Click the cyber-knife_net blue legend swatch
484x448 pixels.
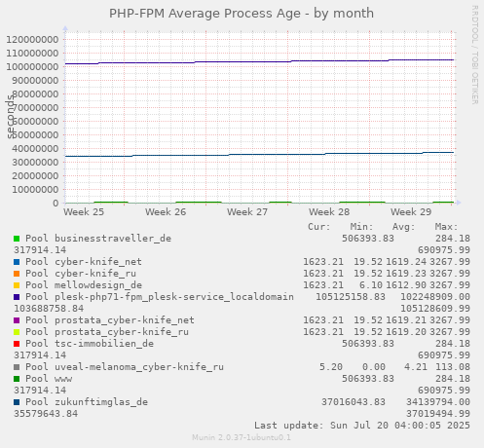(x=17, y=262)
